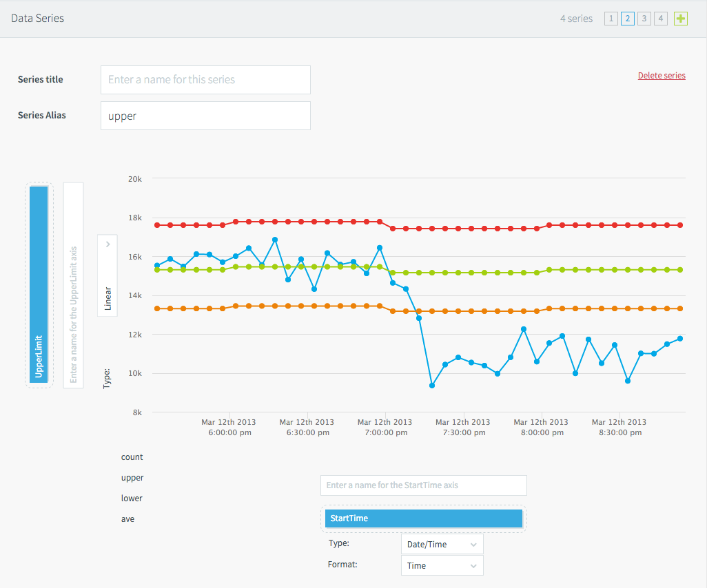The width and height of the screenshot is (707, 588).
Task: Expand the Linear axis type chevron
Action: click(x=107, y=244)
